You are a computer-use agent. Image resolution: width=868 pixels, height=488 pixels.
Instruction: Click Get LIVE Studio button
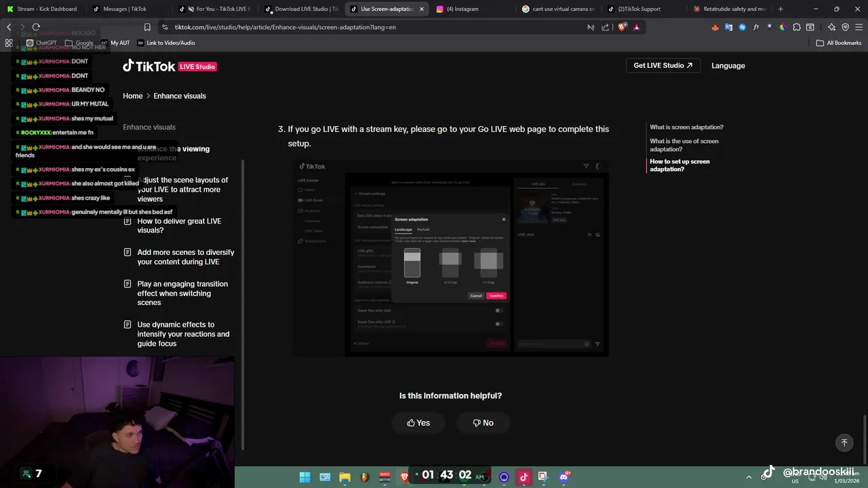click(x=663, y=66)
